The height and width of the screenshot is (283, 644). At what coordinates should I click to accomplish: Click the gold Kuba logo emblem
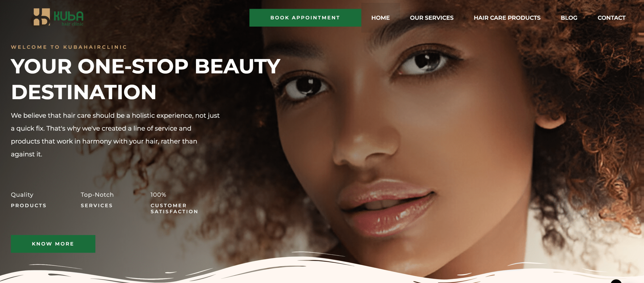(x=42, y=17)
